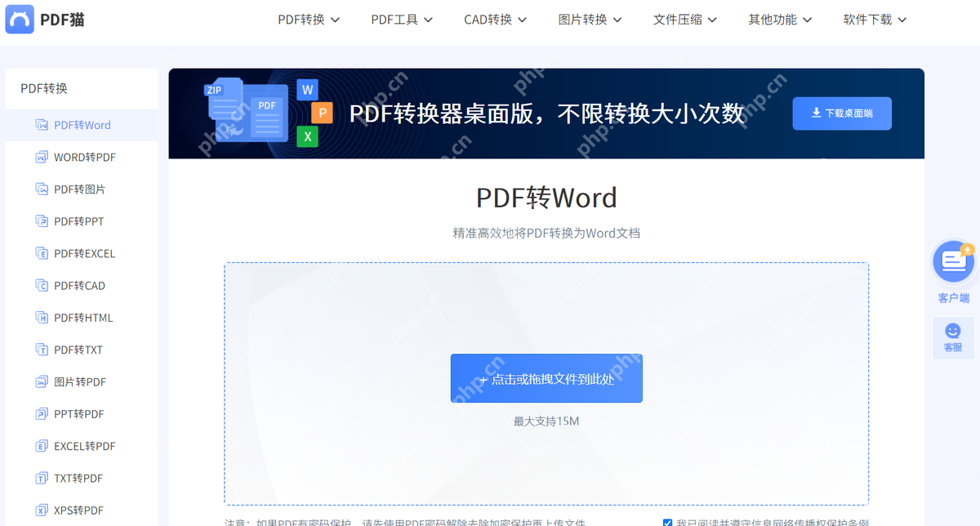The image size is (980, 526).
Task: Click the PDF猫 brand name text
Action: pyautogui.click(x=62, y=20)
